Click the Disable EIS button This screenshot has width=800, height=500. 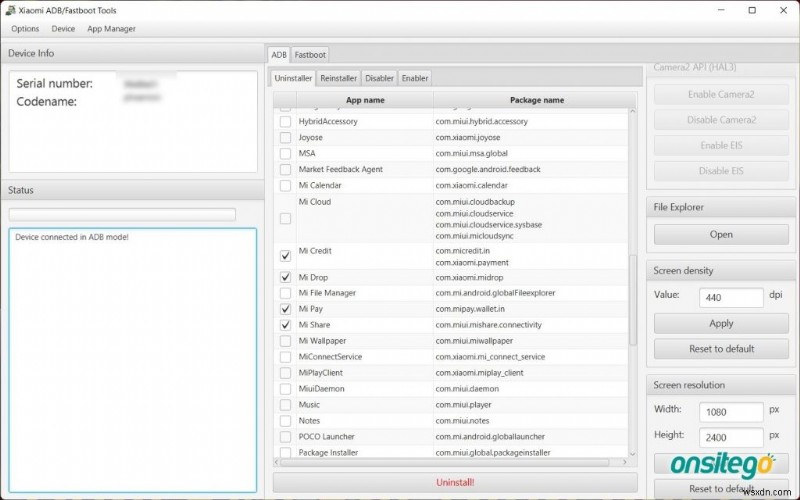click(x=721, y=171)
